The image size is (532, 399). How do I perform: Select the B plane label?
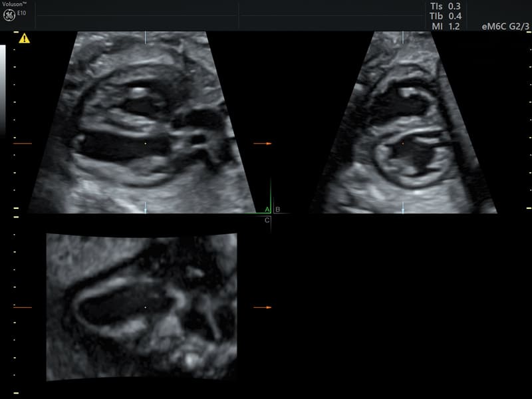tap(277, 209)
